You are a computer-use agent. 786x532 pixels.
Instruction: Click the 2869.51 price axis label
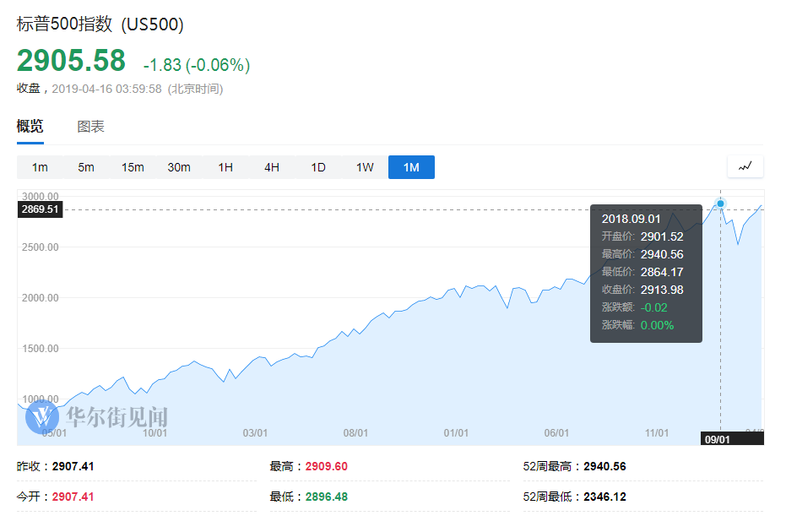click(41, 209)
